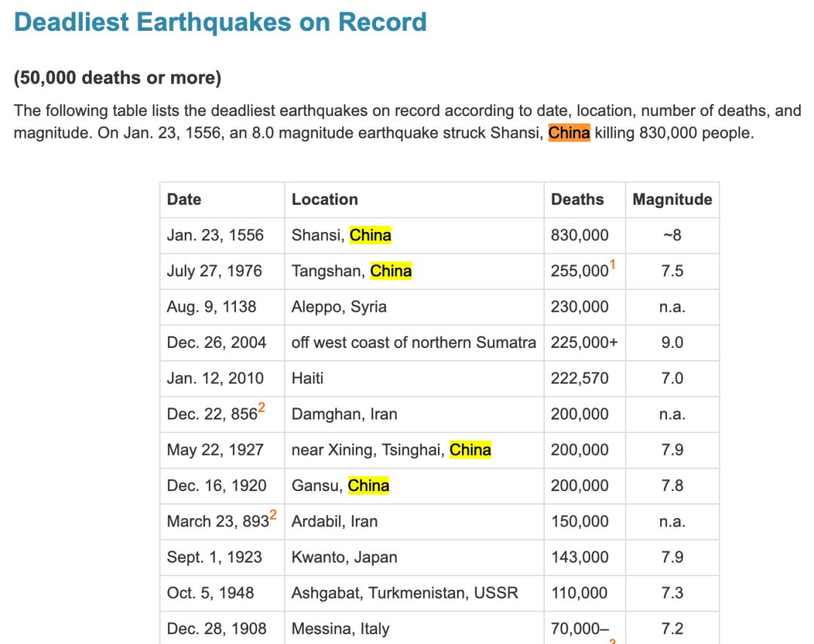This screenshot has height=644, width=814.
Task: Click the page title Deadliest Earthquakes on Record
Action: click(x=220, y=22)
